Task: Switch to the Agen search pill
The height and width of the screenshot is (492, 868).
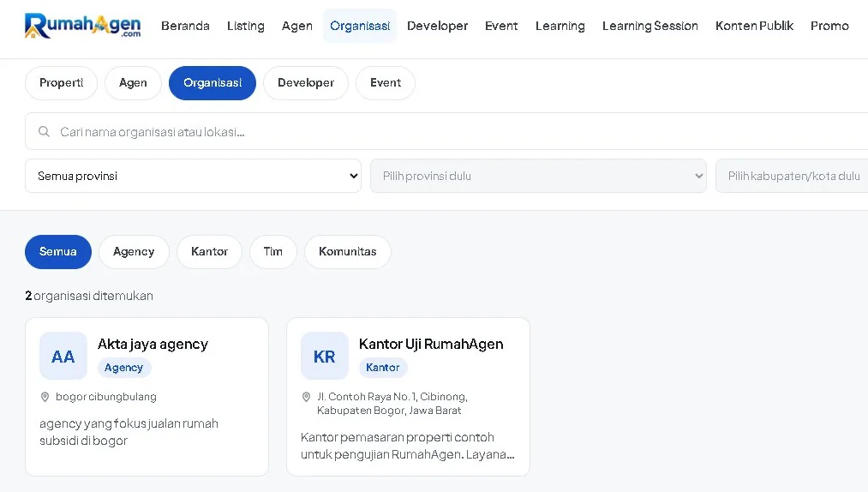Action: click(133, 83)
